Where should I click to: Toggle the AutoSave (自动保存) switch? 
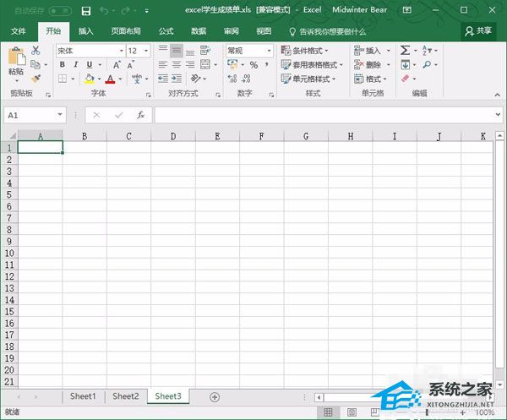[59, 10]
